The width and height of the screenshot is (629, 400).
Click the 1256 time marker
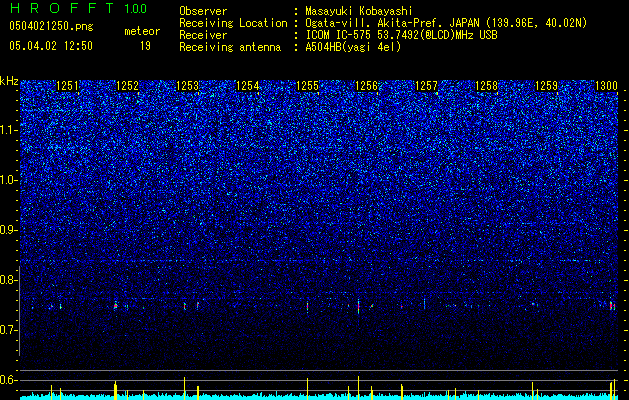367,86
